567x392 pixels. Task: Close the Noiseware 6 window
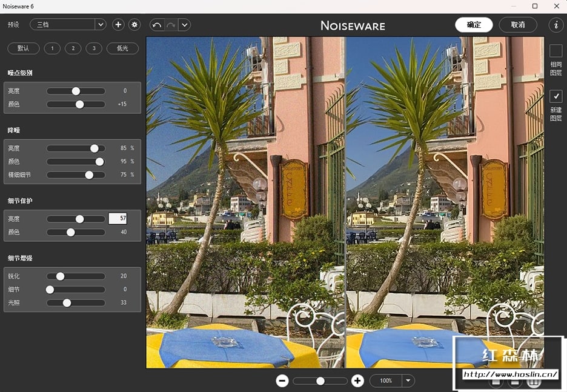557,6
